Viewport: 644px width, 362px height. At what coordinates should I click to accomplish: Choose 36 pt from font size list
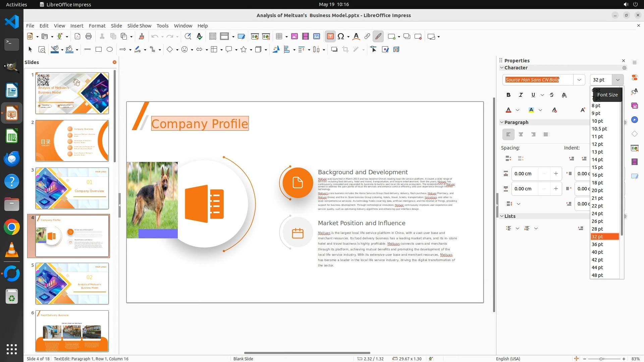[597, 244]
